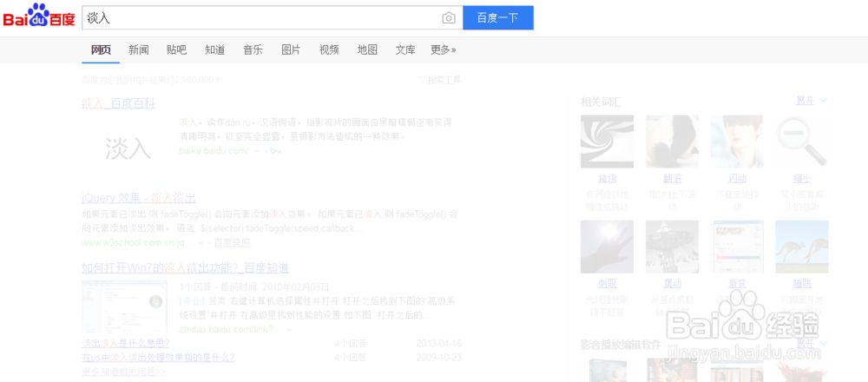Screen dimensions: 868x382
Task: Click the large 淡入 thumbnail image
Action: (x=128, y=148)
